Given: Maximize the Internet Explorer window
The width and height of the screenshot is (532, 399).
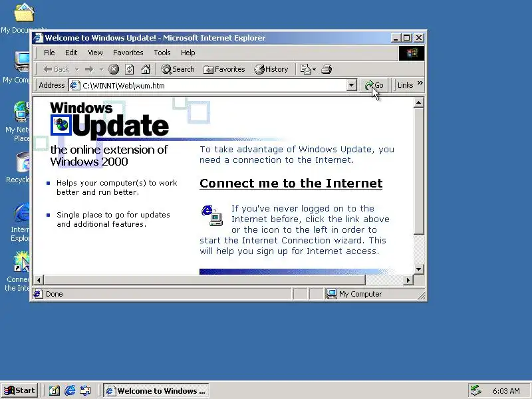Looking at the screenshot, I should click(406, 38).
